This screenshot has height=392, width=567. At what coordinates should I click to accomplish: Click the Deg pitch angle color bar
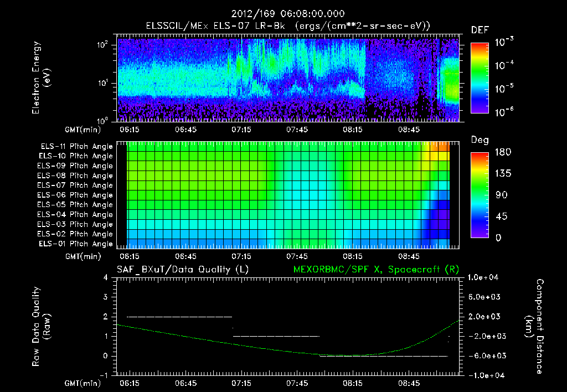pyautogui.click(x=480, y=195)
